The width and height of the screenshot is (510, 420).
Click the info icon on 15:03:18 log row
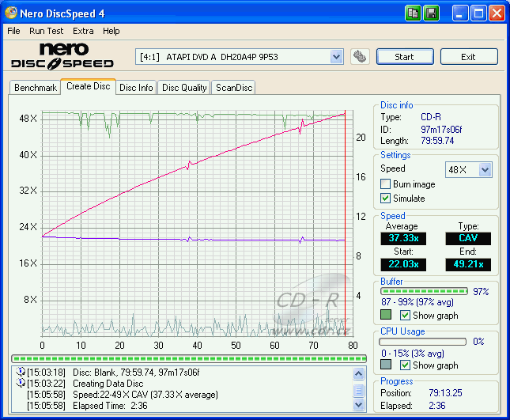(x=21, y=371)
